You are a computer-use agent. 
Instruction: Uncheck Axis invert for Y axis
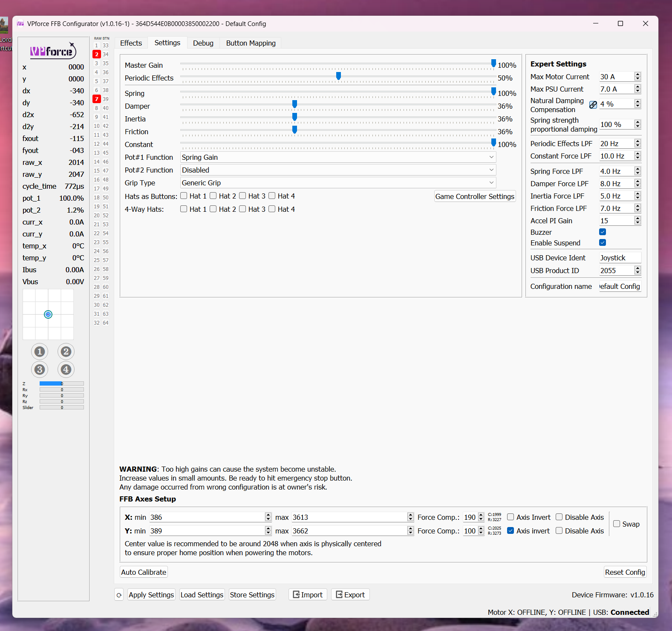(x=510, y=531)
